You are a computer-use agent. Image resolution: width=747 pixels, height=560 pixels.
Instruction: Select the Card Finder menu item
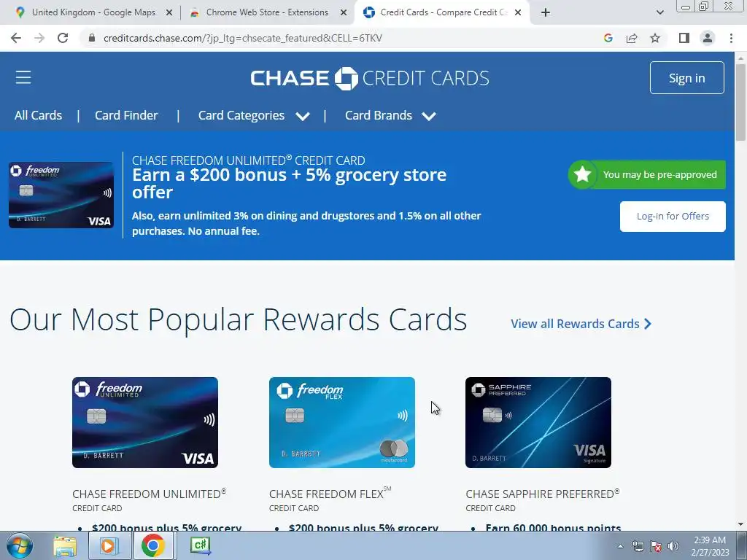point(126,116)
